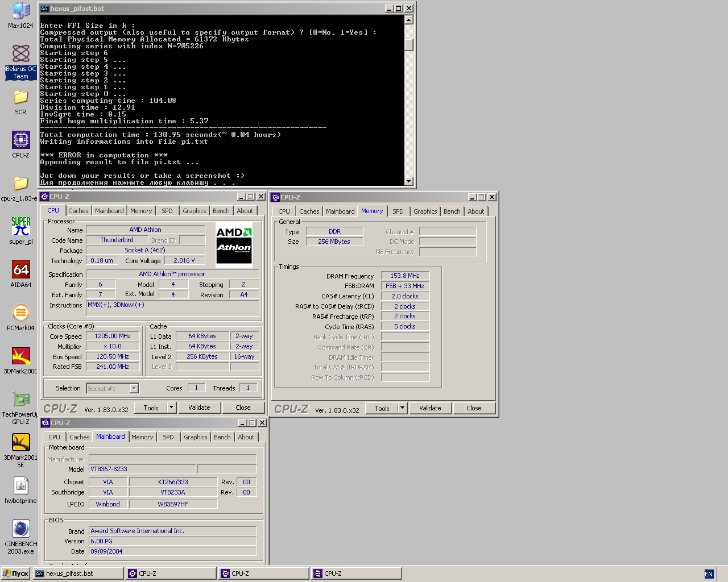This screenshot has height=582, width=728.
Task: Open the Socket #1 selection combo box
Action: click(113, 389)
